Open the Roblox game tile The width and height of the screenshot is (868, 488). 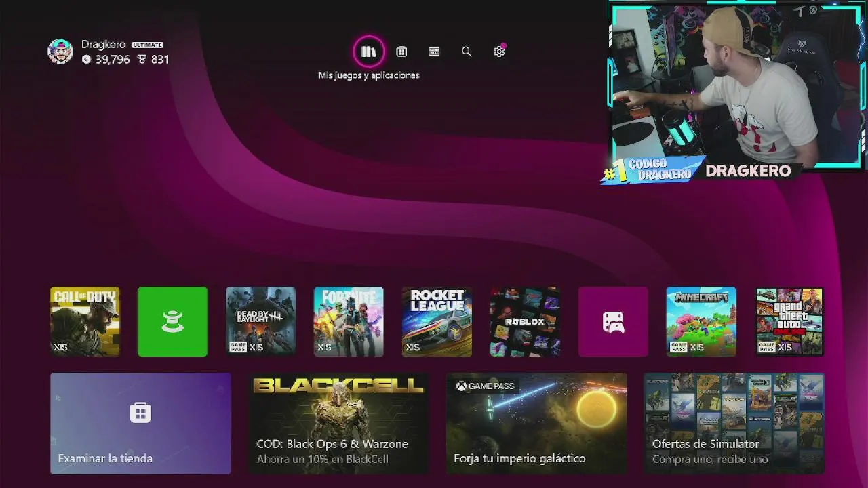pos(526,321)
